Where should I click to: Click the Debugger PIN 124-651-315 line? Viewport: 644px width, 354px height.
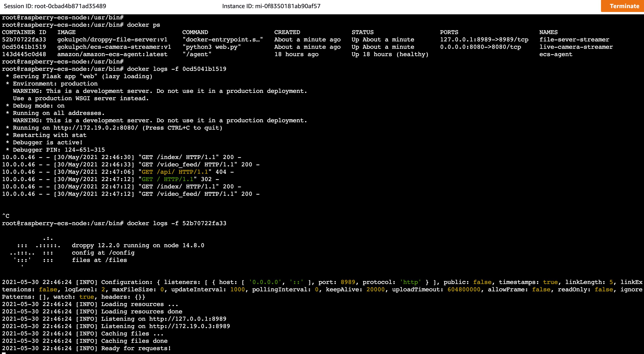click(59, 150)
